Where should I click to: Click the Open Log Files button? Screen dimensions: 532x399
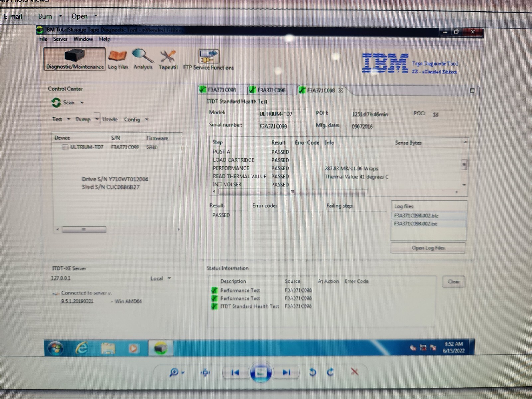click(428, 248)
